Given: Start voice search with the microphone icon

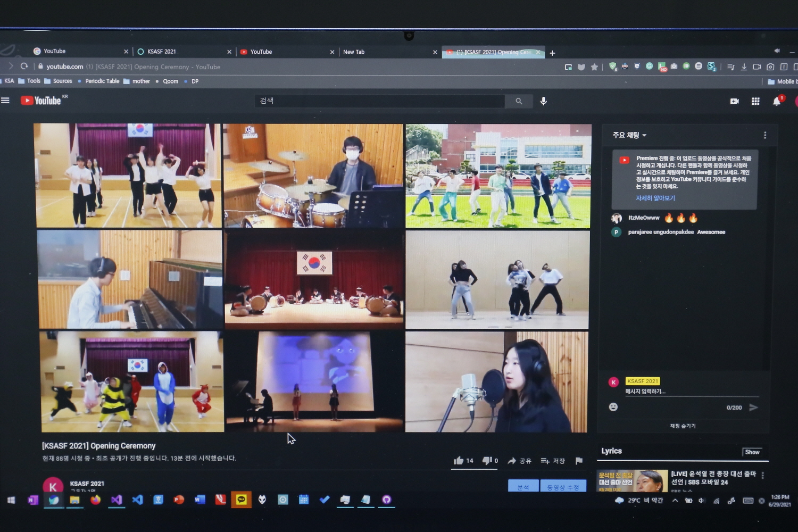Looking at the screenshot, I should click(543, 101).
